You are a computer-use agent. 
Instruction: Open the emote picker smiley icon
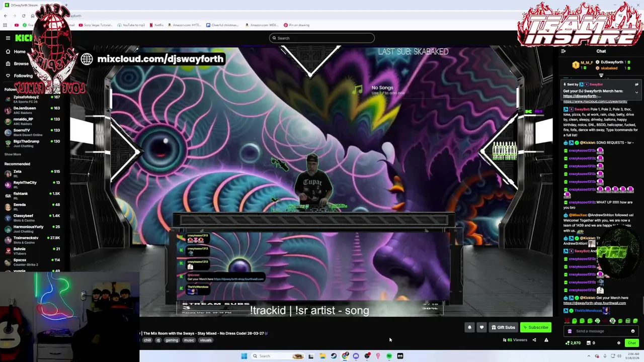tap(633, 331)
